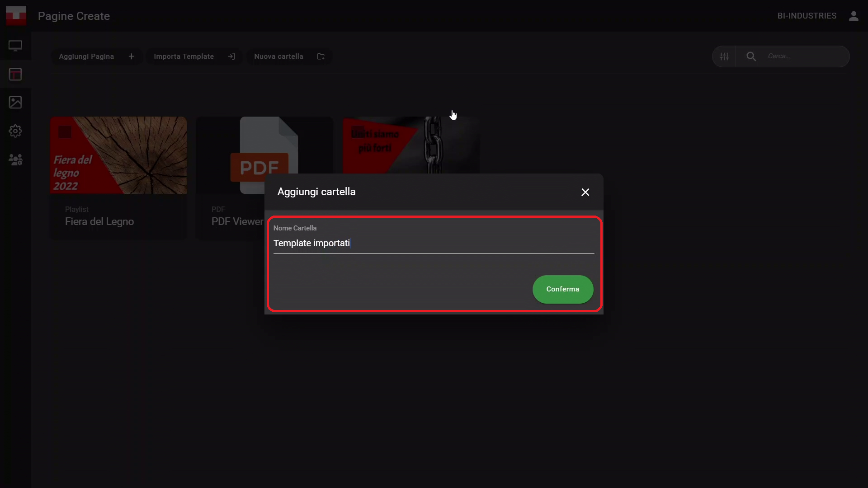This screenshot has width=868, height=488.
Task: Confirm folder creation with Conferma button
Action: 563,289
